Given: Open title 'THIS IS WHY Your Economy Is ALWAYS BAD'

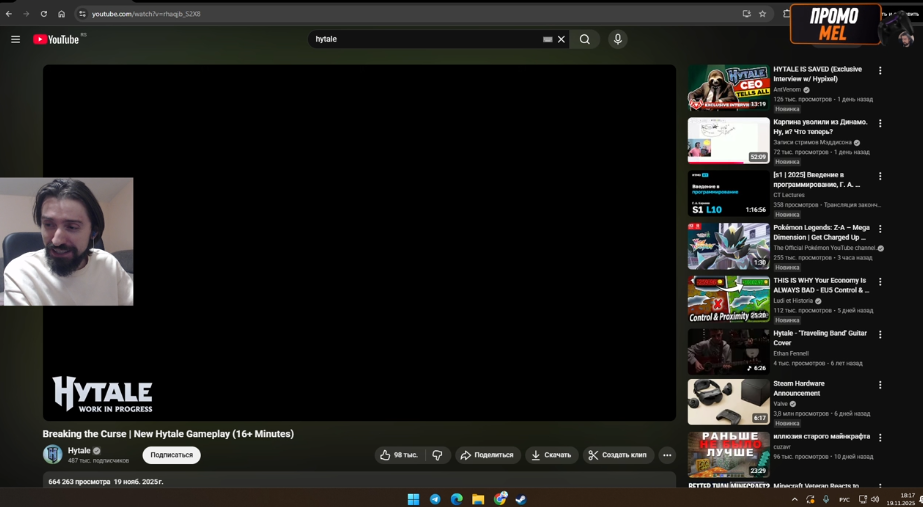Looking at the screenshot, I should click(821, 285).
